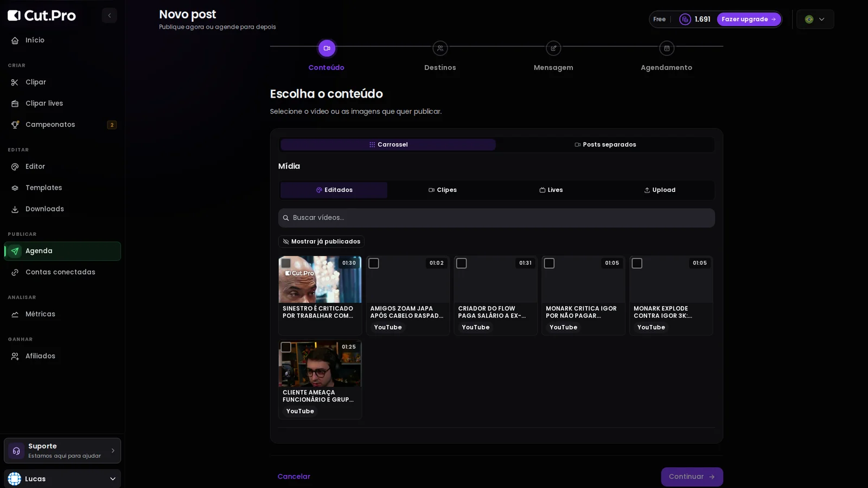Click the Cut.Pro logo

(42, 16)
